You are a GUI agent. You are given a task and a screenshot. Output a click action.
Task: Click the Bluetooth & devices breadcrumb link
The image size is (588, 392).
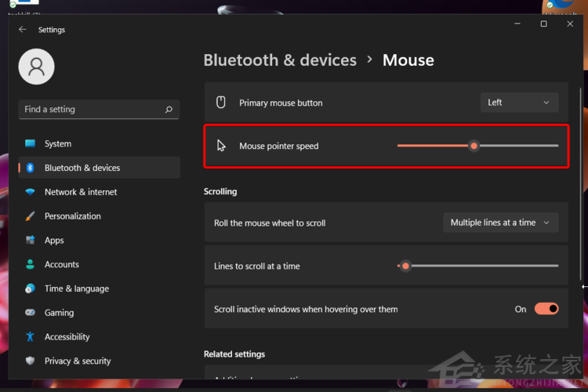(x=280, y=60)
